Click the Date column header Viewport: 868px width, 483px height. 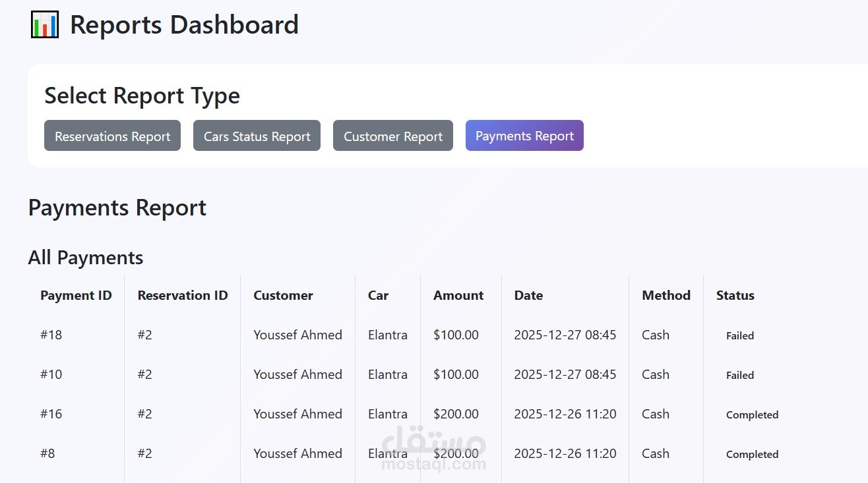528,295
